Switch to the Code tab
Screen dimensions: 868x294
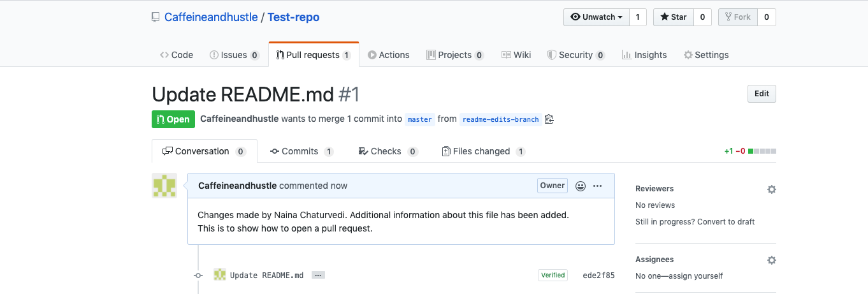[x=177, y=55]
